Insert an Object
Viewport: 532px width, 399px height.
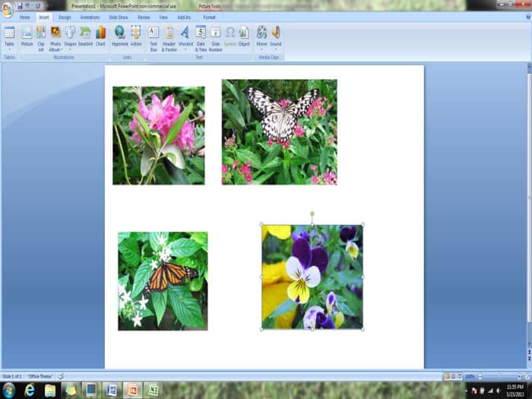[x=244, y=36]
